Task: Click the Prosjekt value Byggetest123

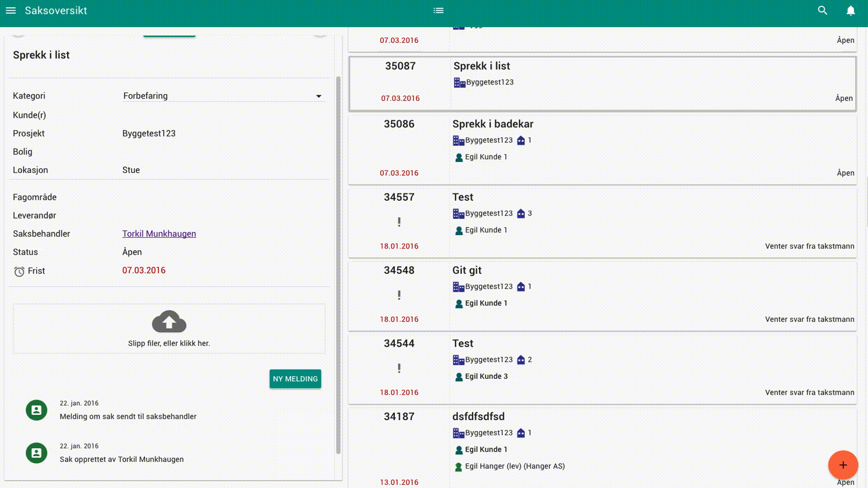Action: point(149,133)
